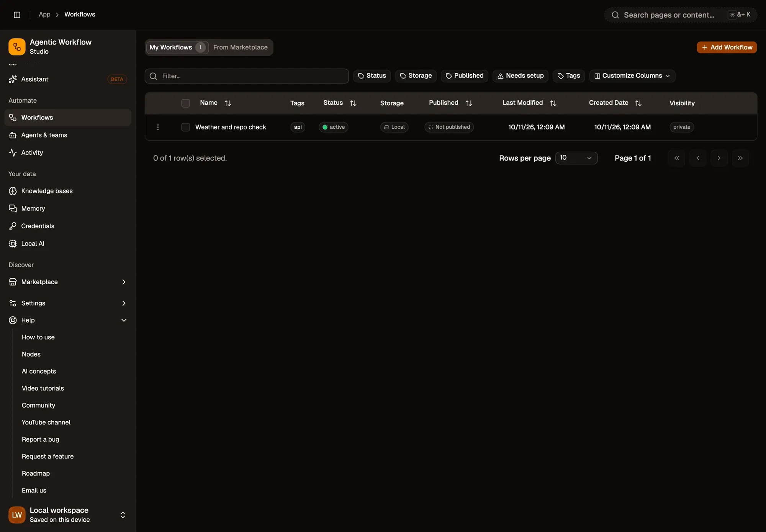Screen dimensions: 766x532
Task: Sort table by Name column
Action: pos(228,103)
